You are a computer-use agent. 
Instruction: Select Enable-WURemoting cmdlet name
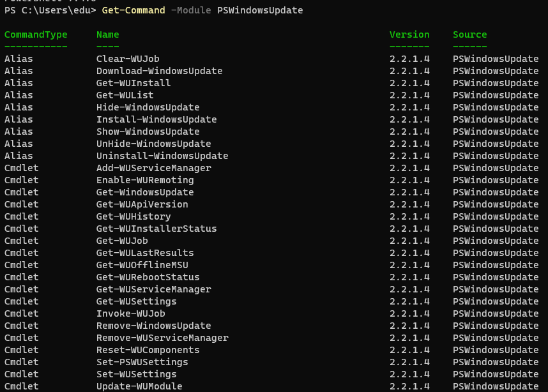pos(145,180)
